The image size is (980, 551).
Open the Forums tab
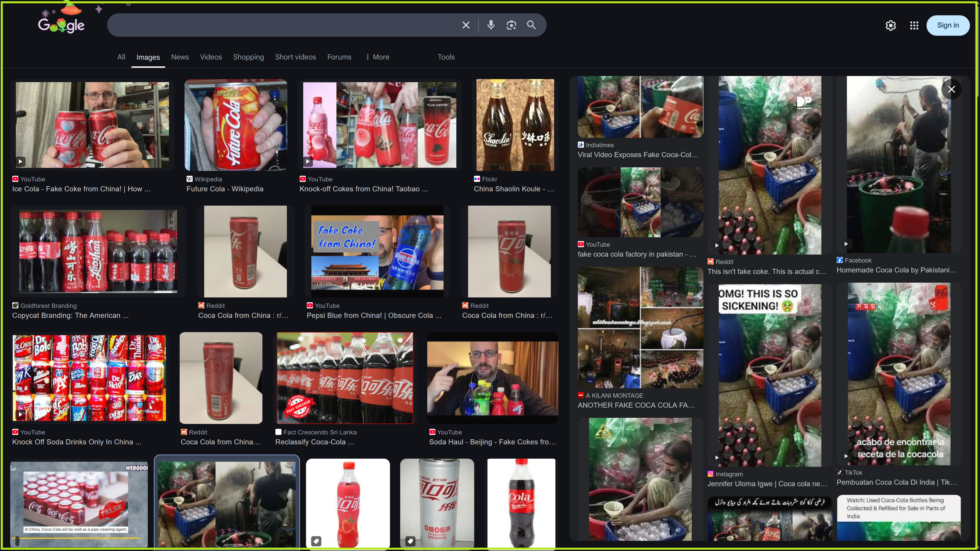point(339,57)
